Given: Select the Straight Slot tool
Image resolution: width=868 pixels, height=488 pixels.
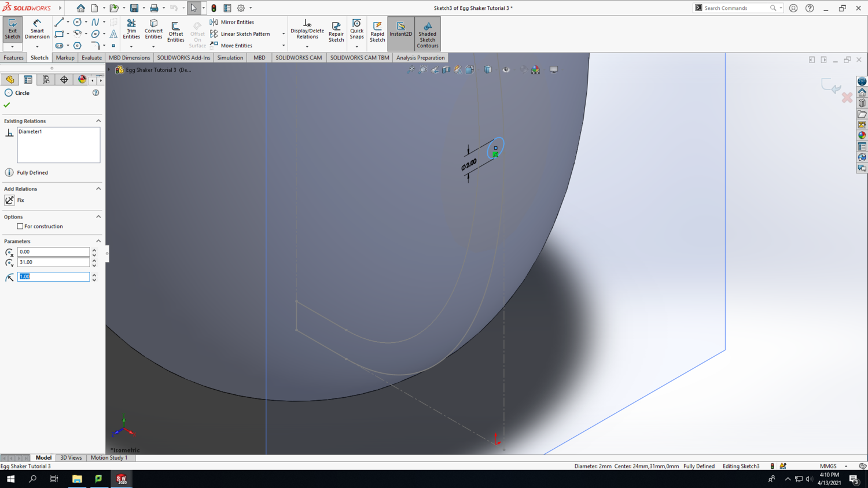Looking at the screenshot, I should 59,45.
